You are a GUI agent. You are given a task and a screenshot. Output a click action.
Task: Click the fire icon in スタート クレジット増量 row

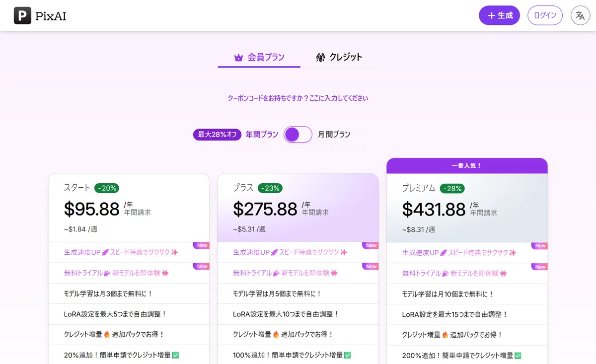pyautogui.click(x=107, y=335)
